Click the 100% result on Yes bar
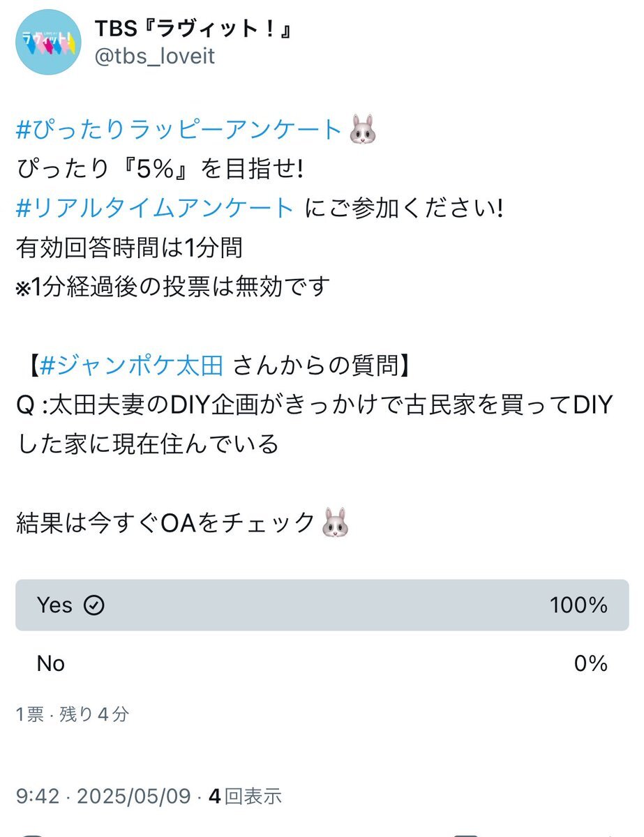The image size is (644, 837). [578, 605]
